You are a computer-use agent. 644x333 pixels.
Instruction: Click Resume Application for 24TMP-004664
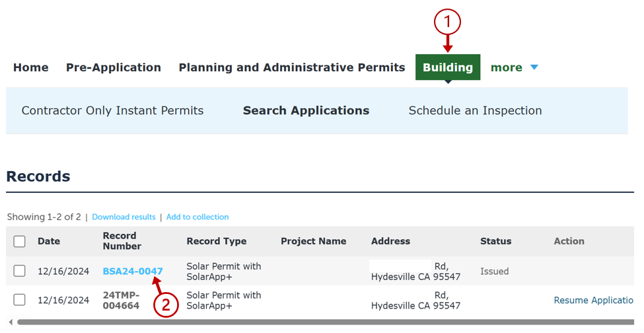(593, 300)
